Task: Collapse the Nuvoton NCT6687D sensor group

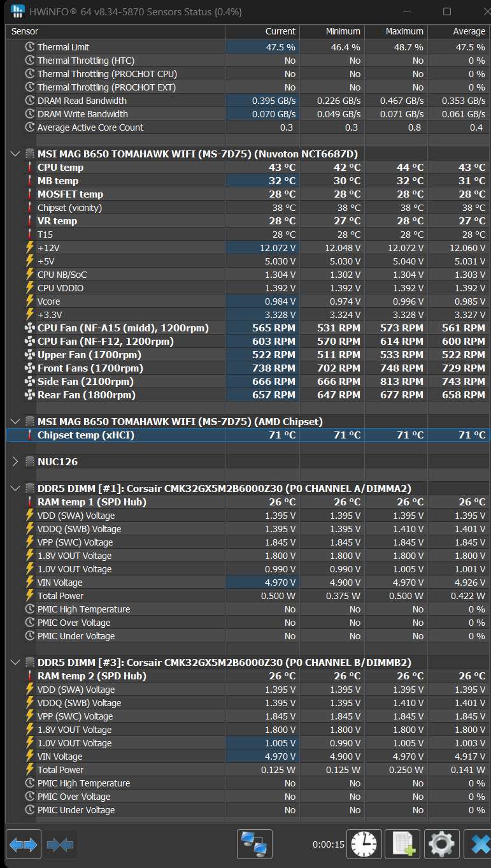Action: pos(16,154)
